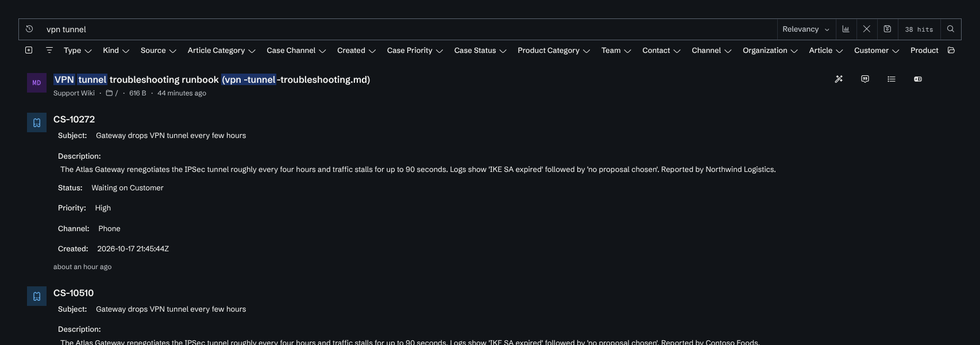This screenshot has height=345, width=980.
Task: Click 'Phone' channel value in CS-10272
Action: (x=109, y=229)
